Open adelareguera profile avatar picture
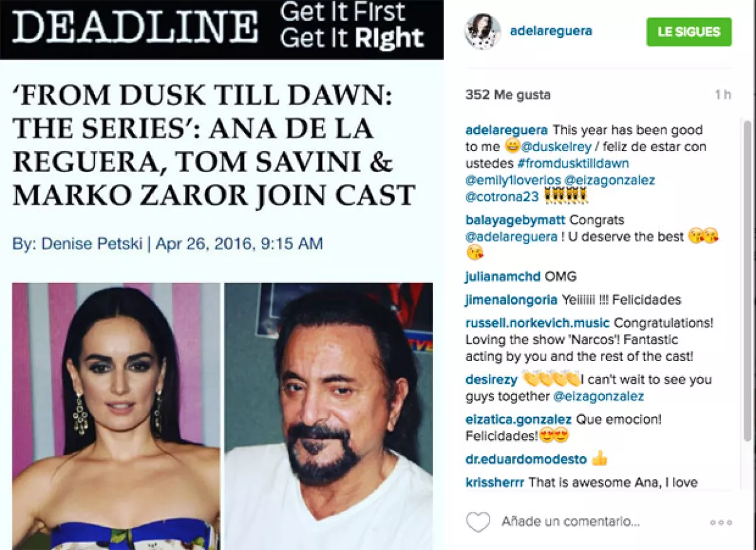The image size is (756, 550). click(483, 32)
